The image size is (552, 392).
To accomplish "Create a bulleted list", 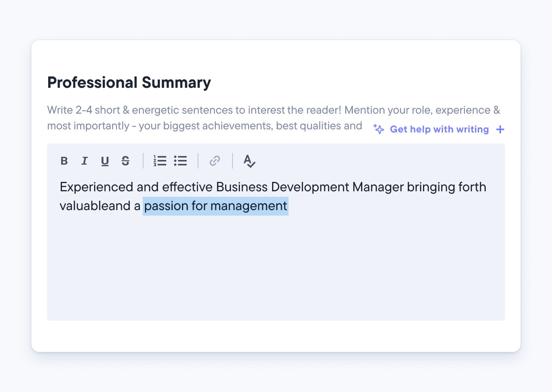I will coord(180,161).
